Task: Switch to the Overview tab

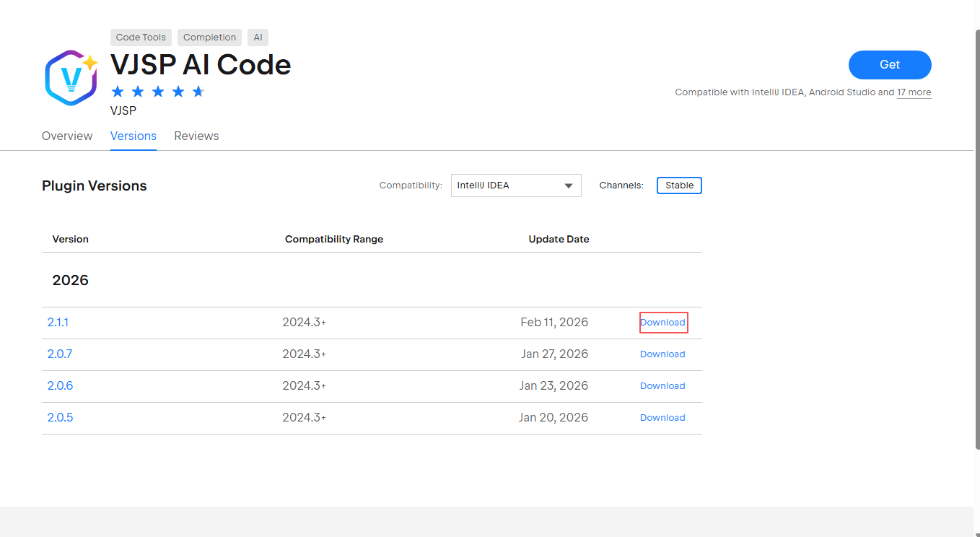Action: point(67,136)
